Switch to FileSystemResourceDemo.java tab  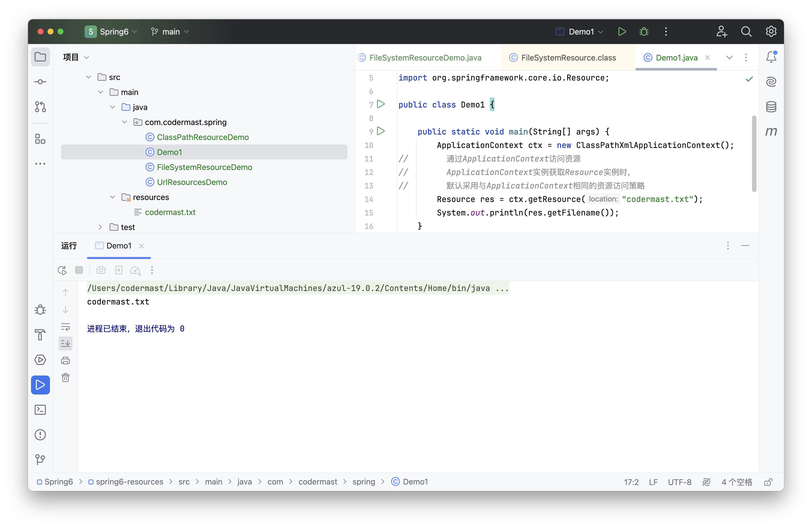coord(425,58)
